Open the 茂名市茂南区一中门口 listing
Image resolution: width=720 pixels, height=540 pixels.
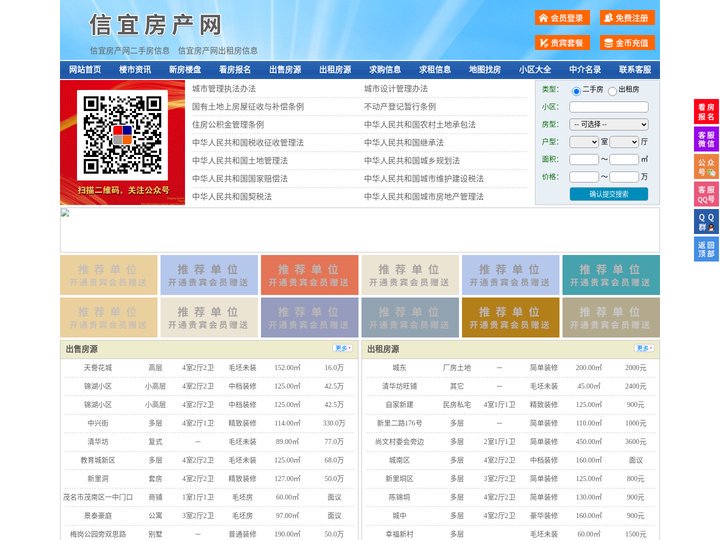[x=98, y=497]
